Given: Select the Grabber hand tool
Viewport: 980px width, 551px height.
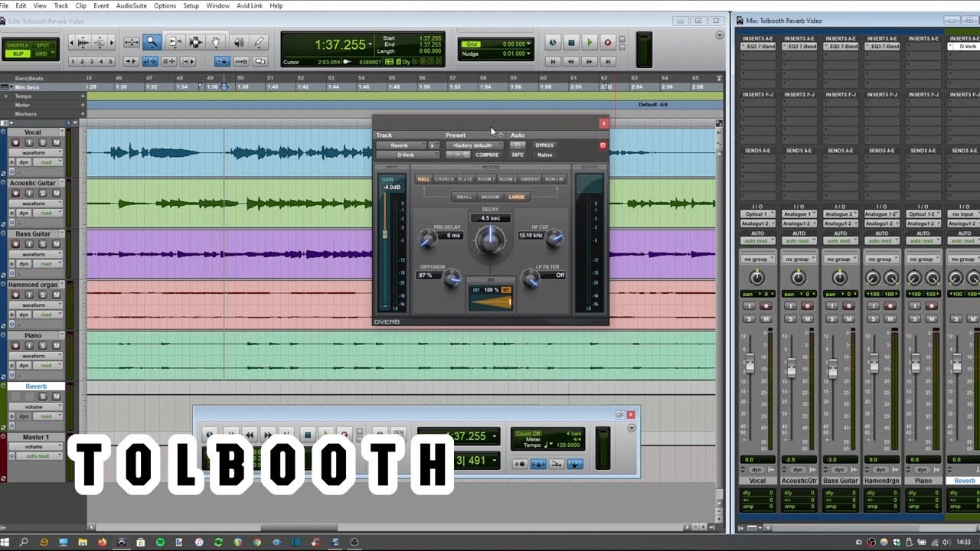Looking at the screenshot, I should pos(217,42).
